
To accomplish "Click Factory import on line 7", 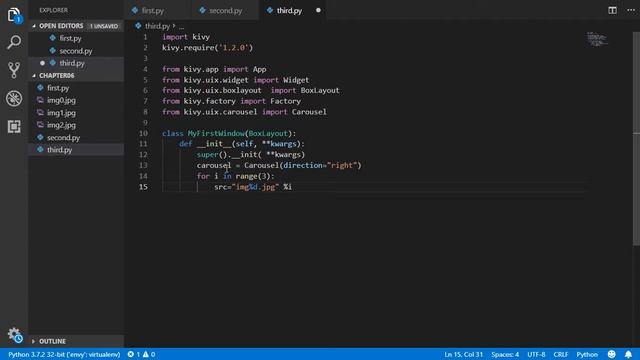I will coord(285,101).
